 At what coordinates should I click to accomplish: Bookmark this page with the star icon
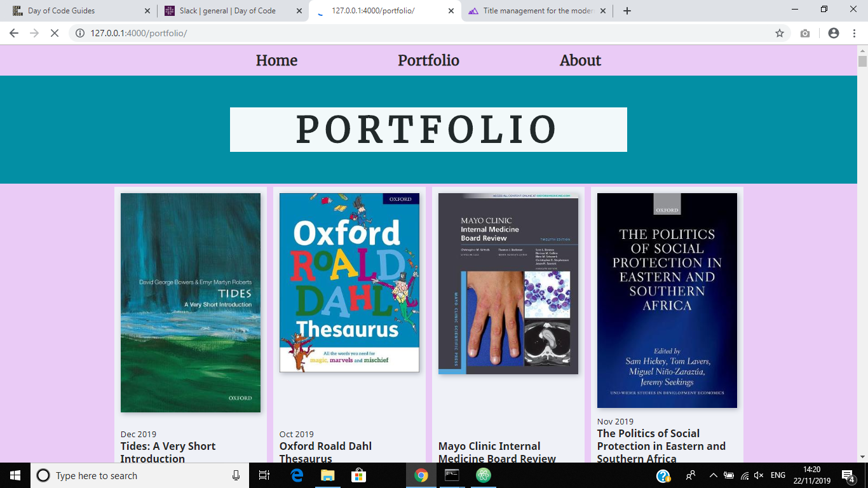(x=780, y=33)
